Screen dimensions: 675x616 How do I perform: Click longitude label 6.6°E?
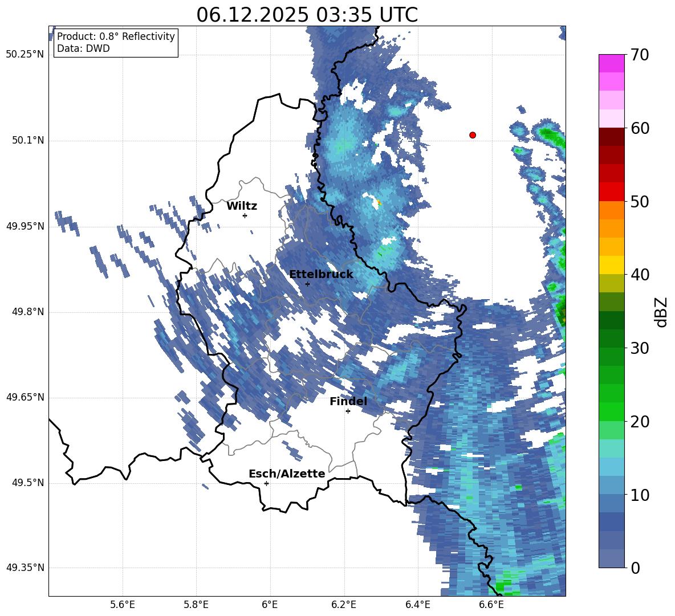(x=491, y=605)
